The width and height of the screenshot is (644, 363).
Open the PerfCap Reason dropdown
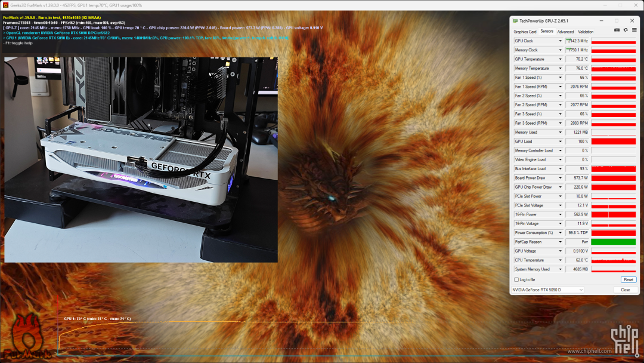(560, 242)
